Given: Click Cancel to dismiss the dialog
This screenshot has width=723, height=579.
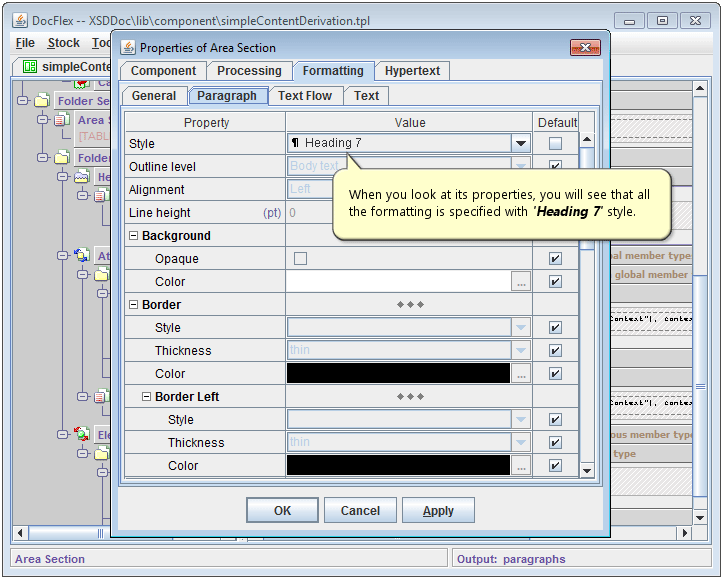Looking at the screenshot, I should (360, 511).
